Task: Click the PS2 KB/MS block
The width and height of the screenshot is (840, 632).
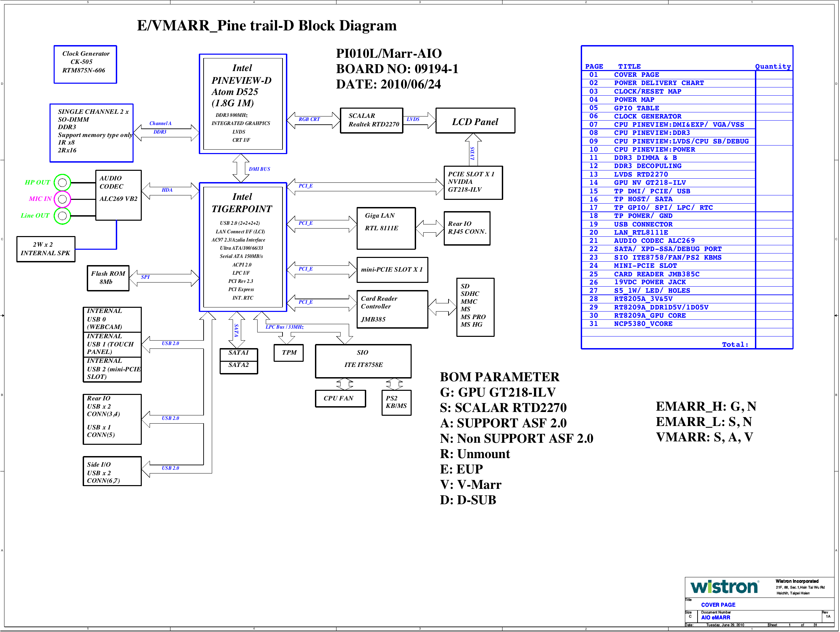Action: click(397, 402)
